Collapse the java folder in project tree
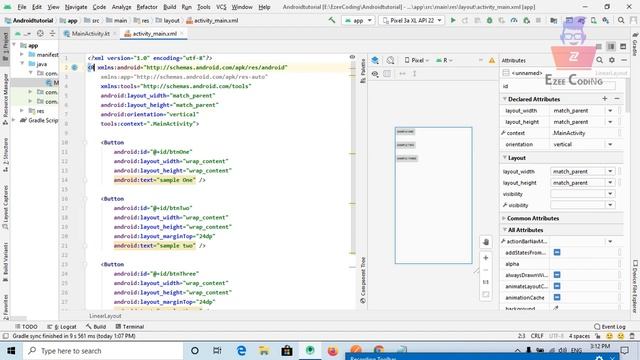The height and width of the screenshot is (360, 640). [x=22, y=64]
